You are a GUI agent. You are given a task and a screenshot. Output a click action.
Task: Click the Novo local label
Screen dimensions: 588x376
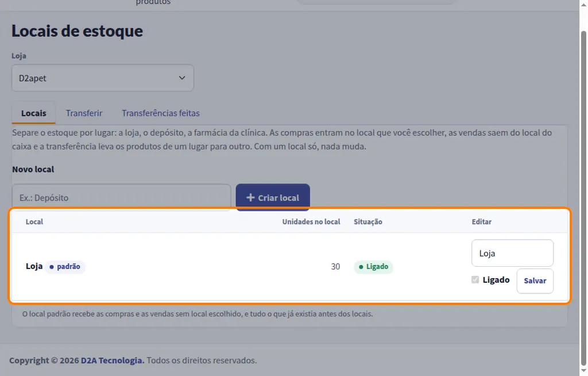click(x=33, y=170)
